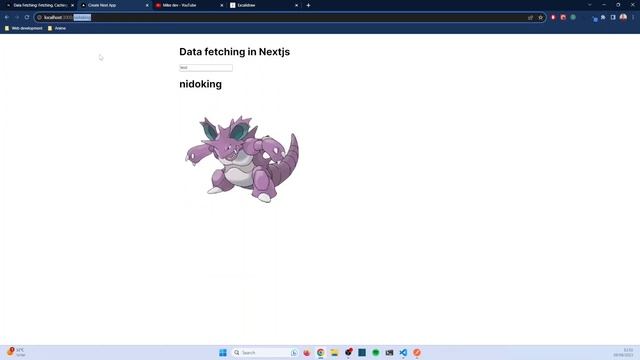Open Chrome three-dot menu

633,18
